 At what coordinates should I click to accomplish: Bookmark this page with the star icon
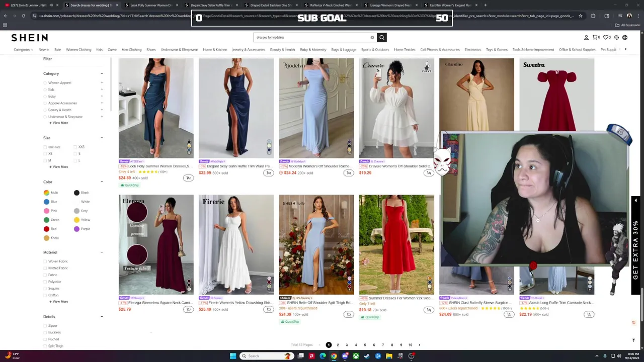580,16
